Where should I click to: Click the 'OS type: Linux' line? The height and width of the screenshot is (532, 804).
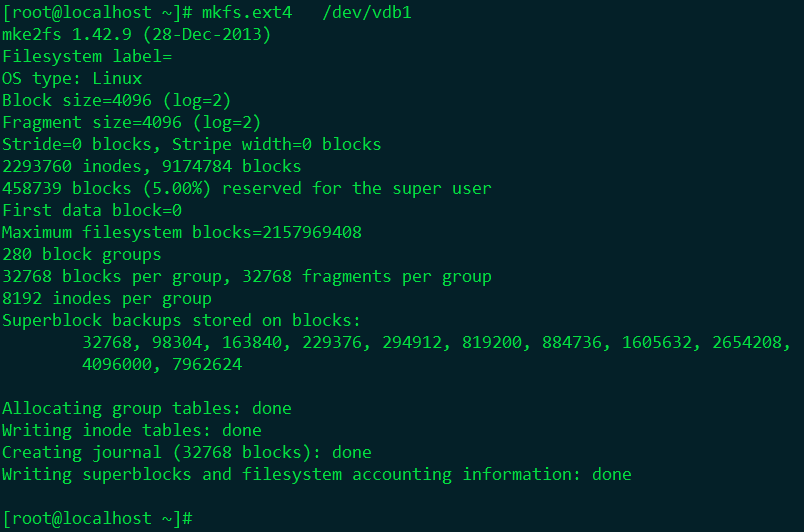pos(72,78)
